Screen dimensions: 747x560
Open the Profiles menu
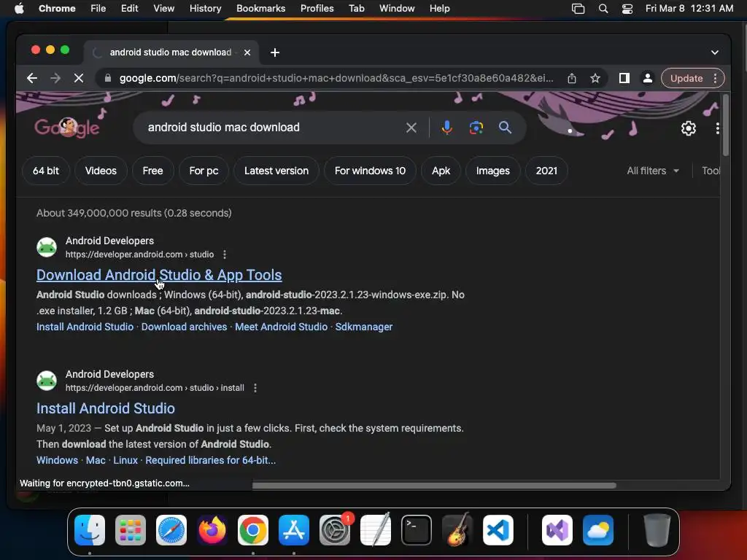pos(317,8)
